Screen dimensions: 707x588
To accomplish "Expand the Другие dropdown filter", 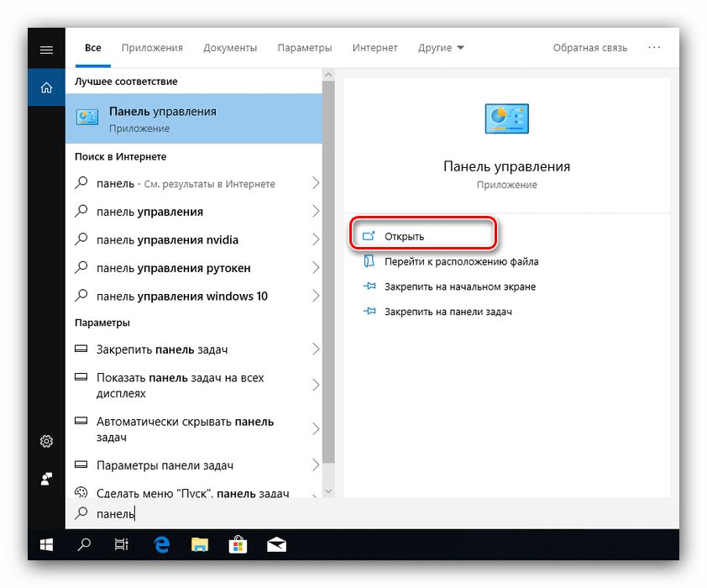I will pyautogui.click(x=441, y=48).
